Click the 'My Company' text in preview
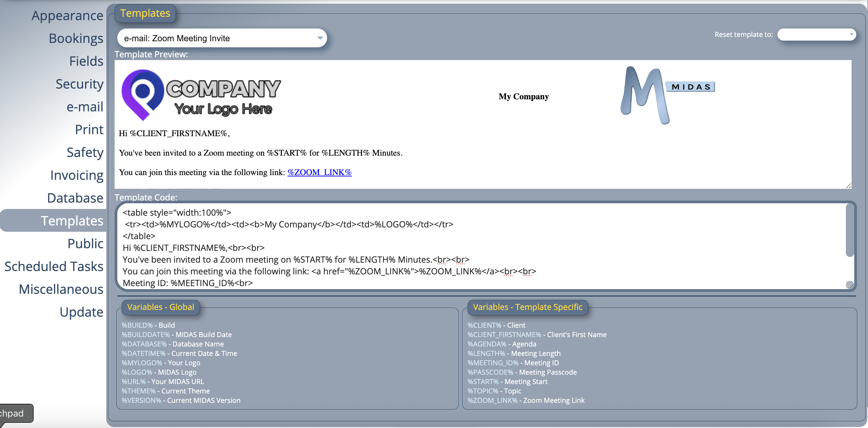Screen dimensions: 868x428 click(x=523, y=97)
